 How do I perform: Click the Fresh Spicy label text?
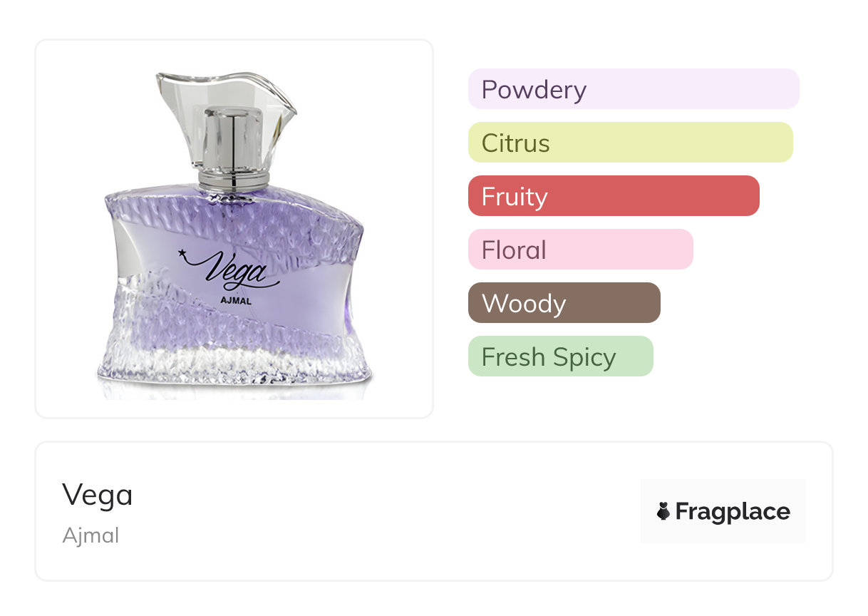(x=548, y=356)
